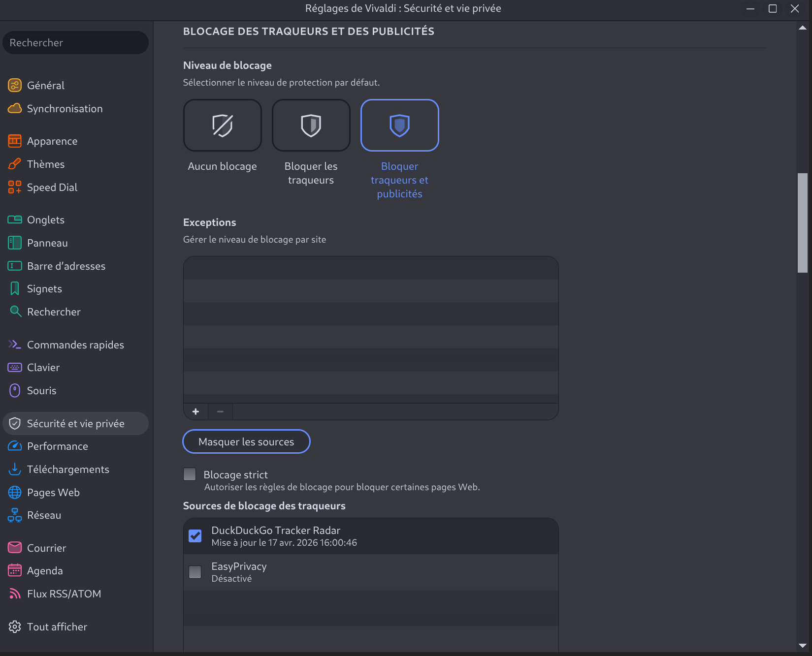Viewport: 812px width, 656px height.
Task: Open the Apparence settings section
Action: coord(52,141)
